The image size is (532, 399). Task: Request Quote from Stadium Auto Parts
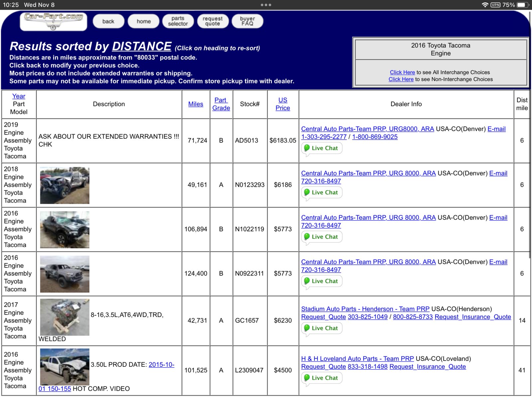click(324, 317)
